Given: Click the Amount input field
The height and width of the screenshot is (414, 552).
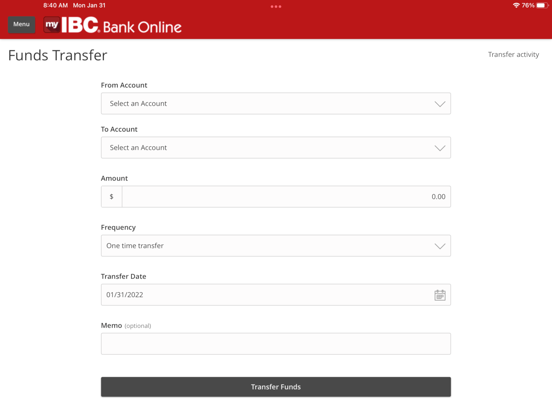Looking at the screenshot, I should click(x=286, y=196).
